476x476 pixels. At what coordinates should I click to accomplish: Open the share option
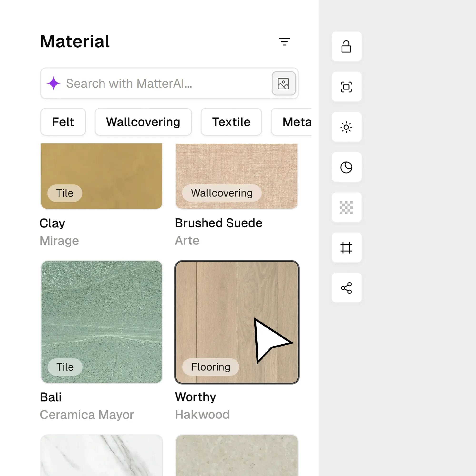tap(346, 288)
